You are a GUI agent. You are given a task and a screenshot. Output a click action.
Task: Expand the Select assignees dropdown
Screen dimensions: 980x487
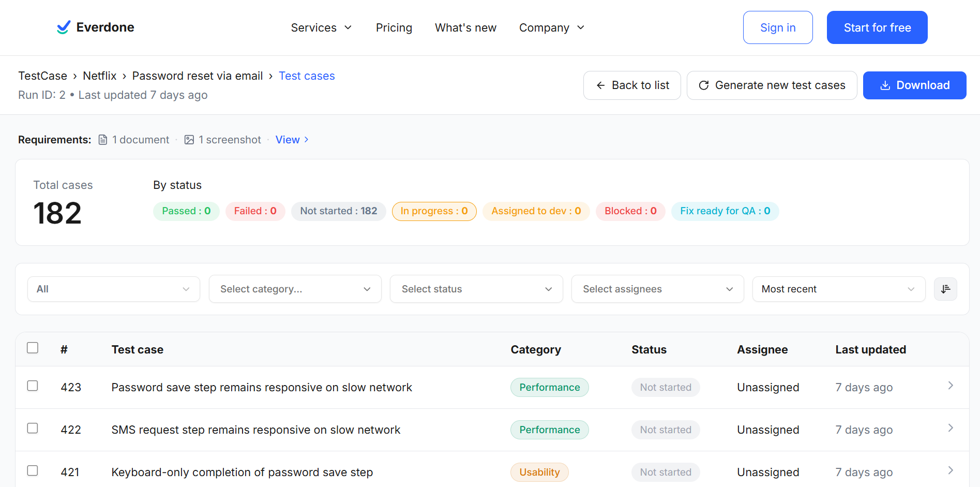pos(657,289)
